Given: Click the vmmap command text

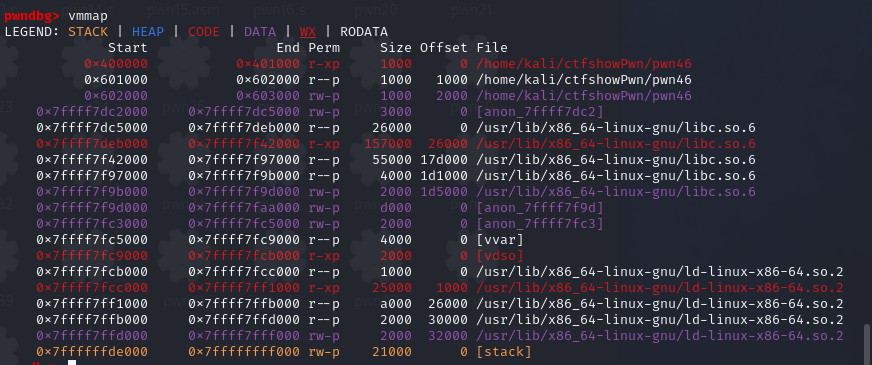Looking at the screenshot, I should 88,16.
